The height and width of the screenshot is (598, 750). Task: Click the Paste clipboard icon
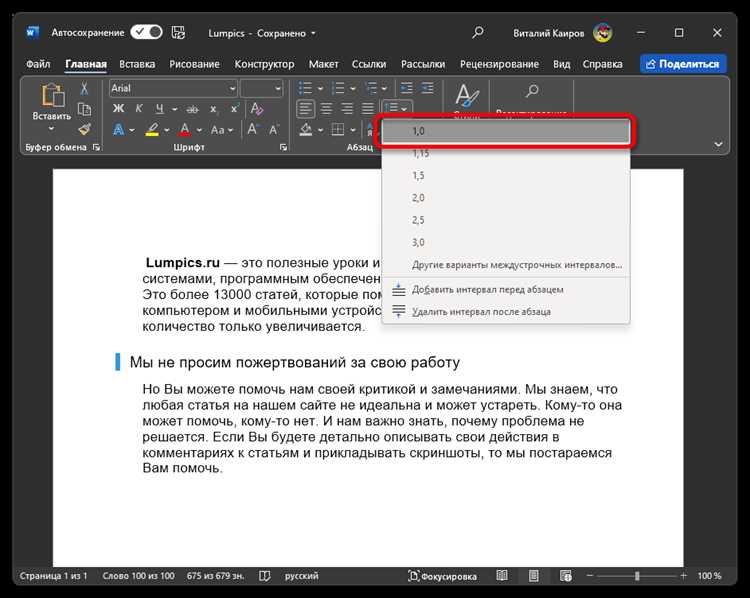(x=52, y=95)
